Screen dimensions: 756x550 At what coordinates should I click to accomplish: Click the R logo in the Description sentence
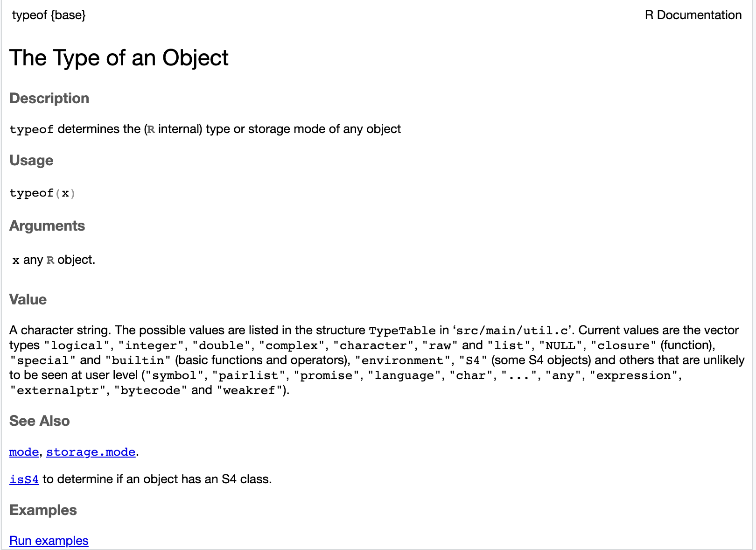click(151, 129)
